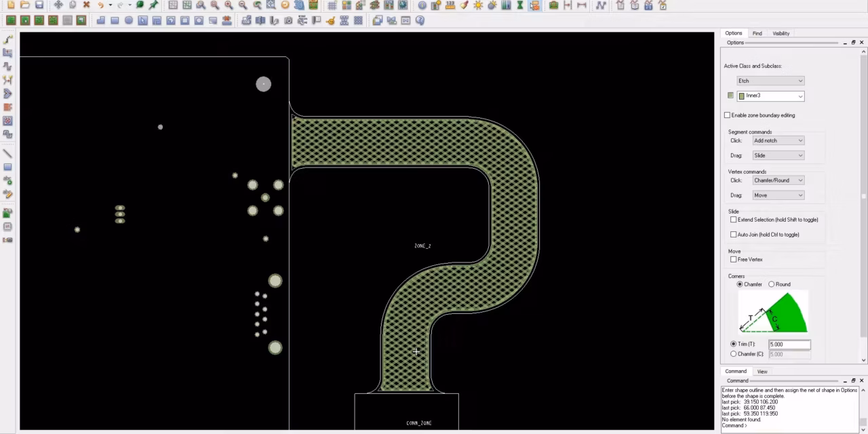Click the green pushpin icon
The image size is (868, 434).
[154, 5]
